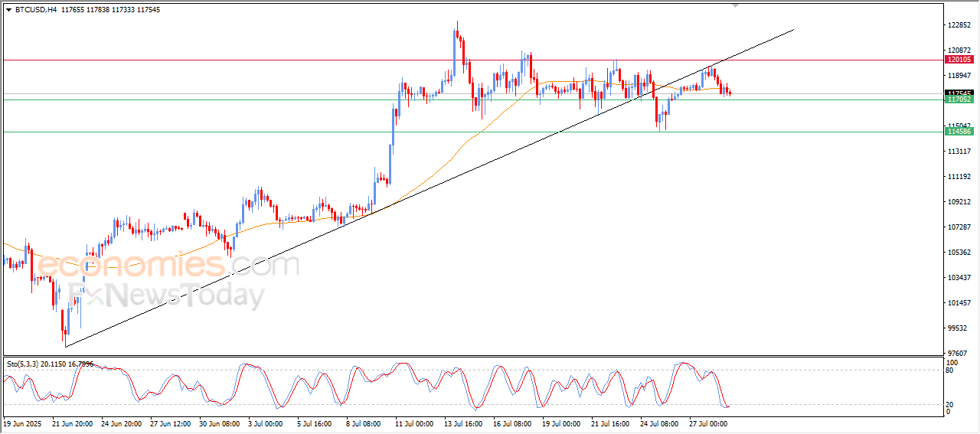Click the 21 Jun 20:00 time label

pyautogui.click(x=73, y=423)
